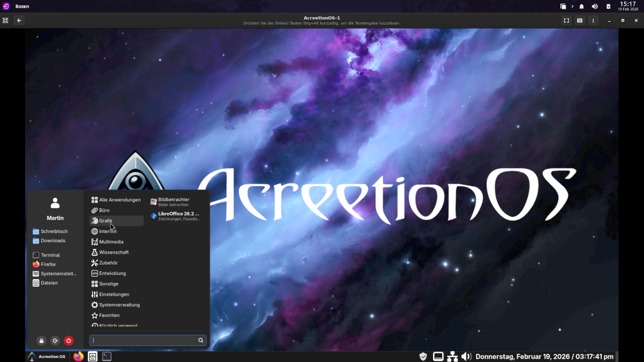Open the AcreetionOS start menu button
The image size is (644, 362).
tap(47, 356)
